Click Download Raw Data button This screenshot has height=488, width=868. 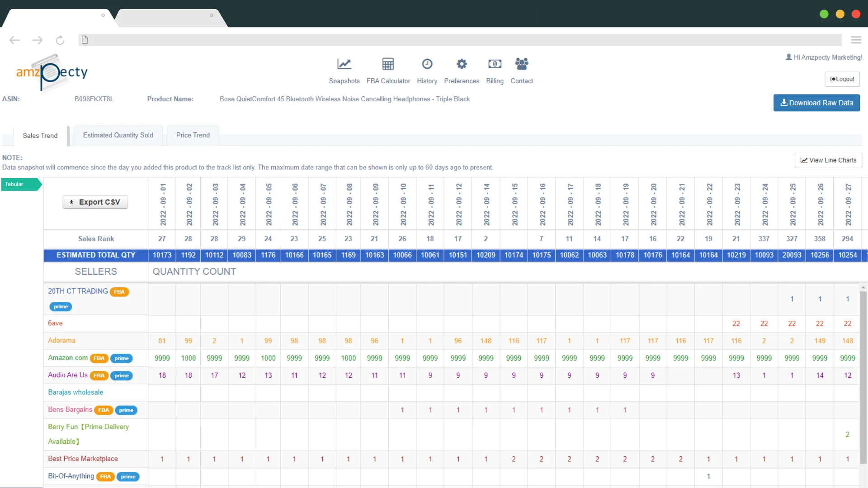point(817,103)
